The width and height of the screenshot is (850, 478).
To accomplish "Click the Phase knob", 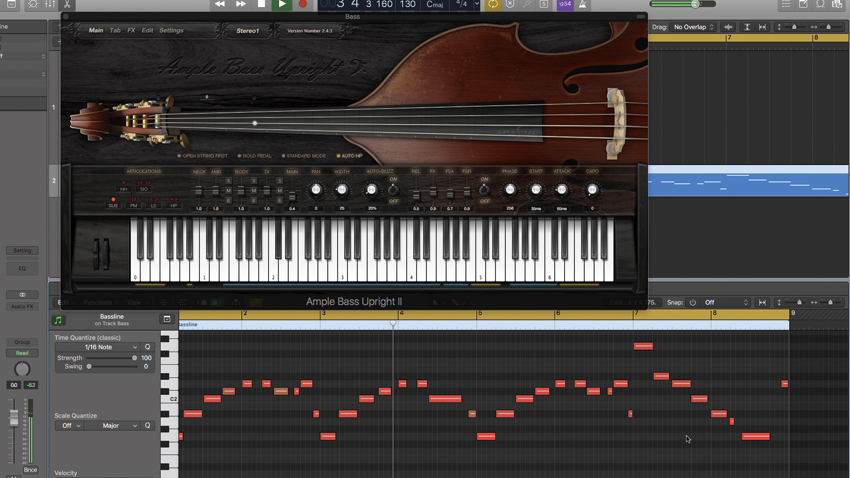I will click(510, 190).
